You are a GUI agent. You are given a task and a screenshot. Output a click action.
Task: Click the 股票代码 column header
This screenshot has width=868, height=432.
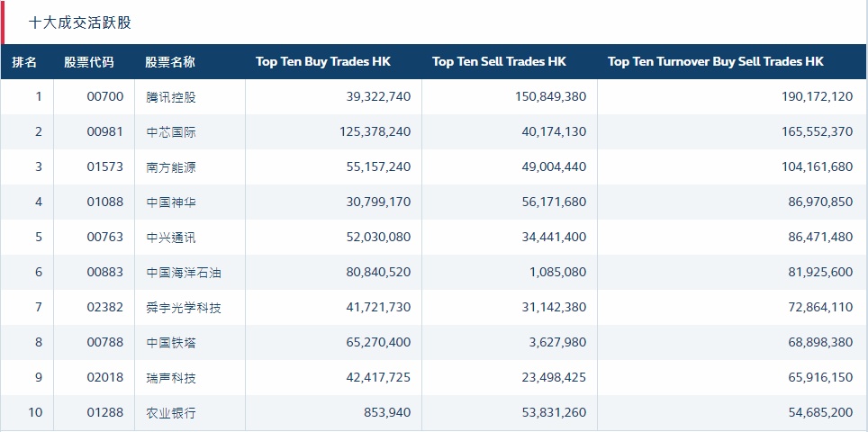[x=89, y=62]
